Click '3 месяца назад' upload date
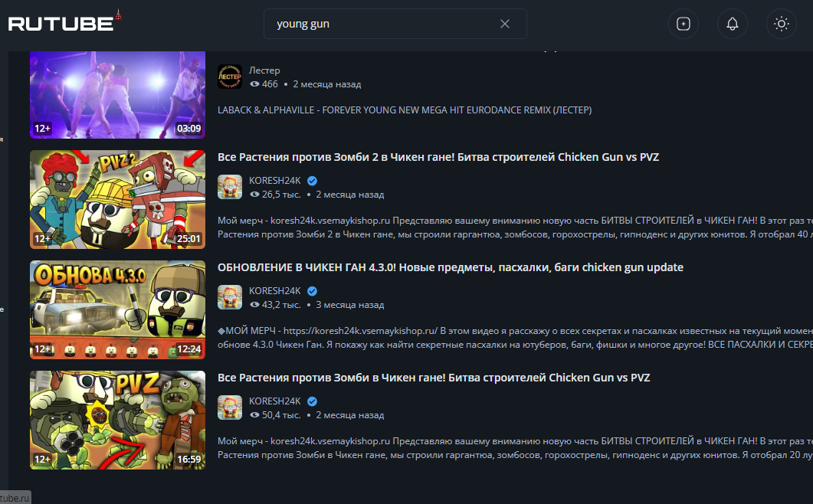 350,305
